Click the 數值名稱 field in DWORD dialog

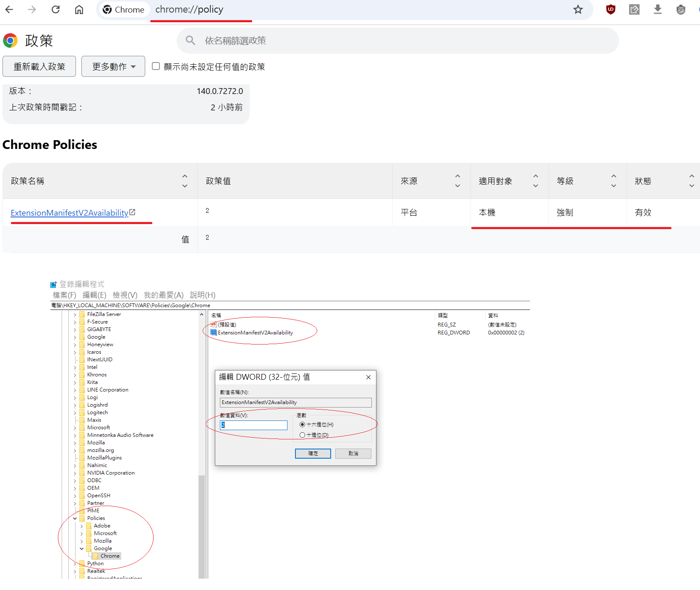pyautogui.click(x=295, y=402)
